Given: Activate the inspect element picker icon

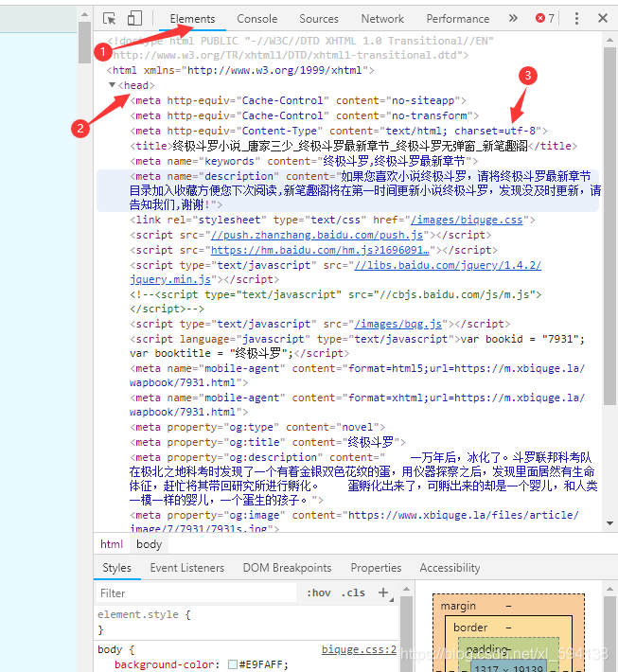Looking at the screenshot, I should (109, 19).
